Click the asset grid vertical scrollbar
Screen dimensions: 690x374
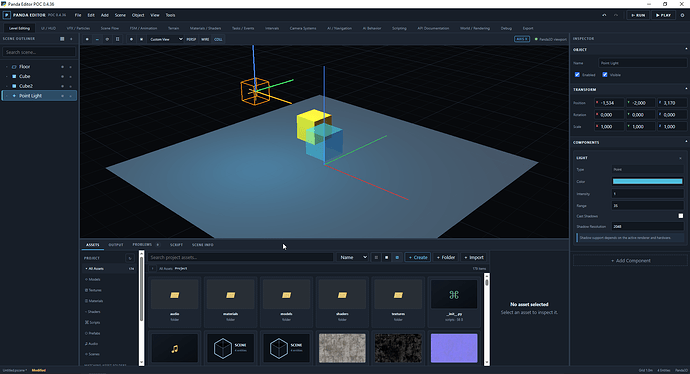(487, 319)
